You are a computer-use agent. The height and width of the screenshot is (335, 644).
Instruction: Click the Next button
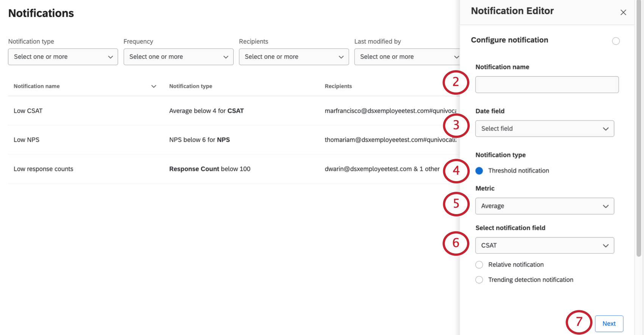coord(609,324)
